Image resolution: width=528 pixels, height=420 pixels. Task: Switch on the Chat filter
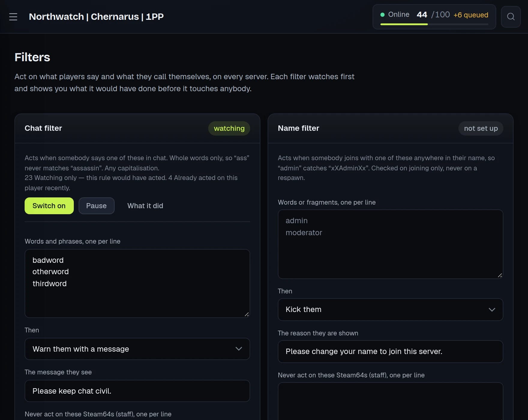(x=49, y=206)
